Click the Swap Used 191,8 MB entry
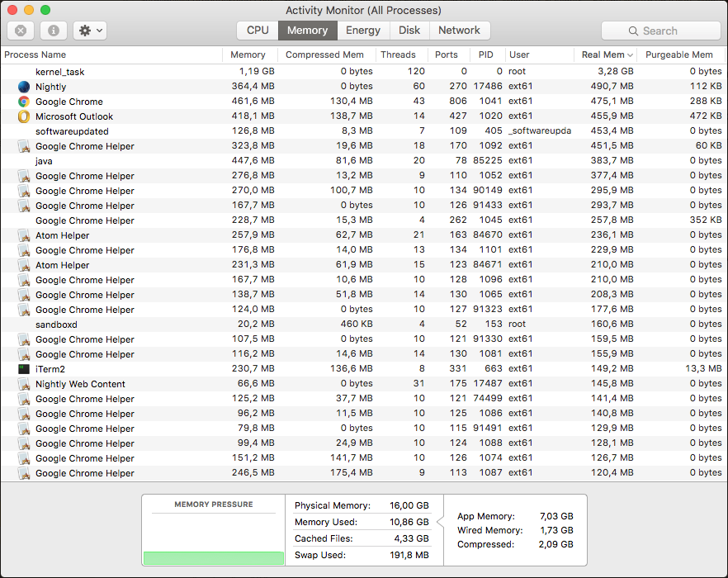This screenshot has height=578, width=728. click(362, 555)
